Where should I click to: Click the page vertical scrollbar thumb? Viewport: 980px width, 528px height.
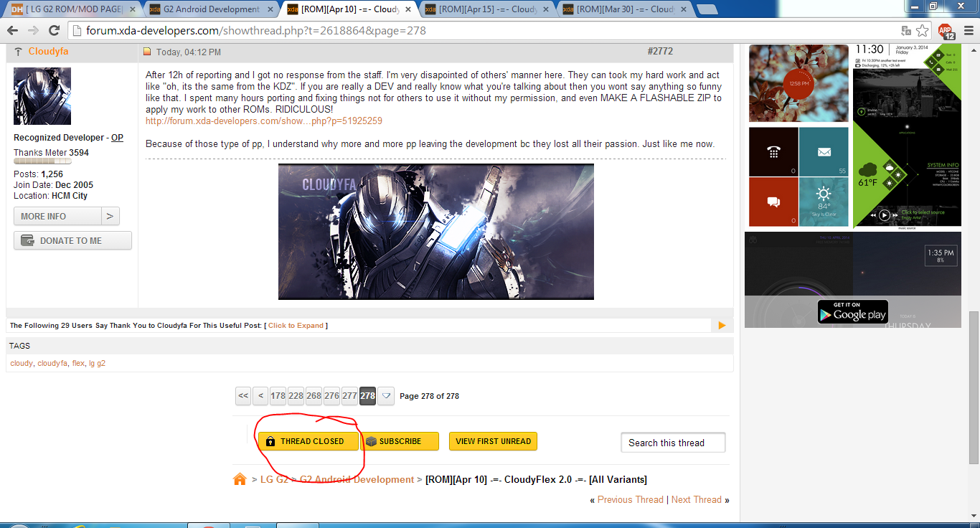pos(974,387)
